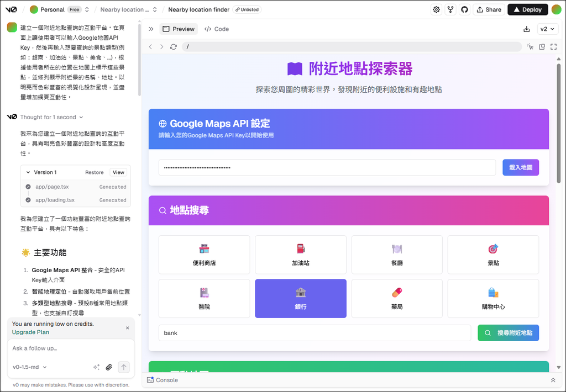This screenshot has height=392, width=566.
Task: Click the enhance prompt sparkle icon
Action: (x=96, y=367)
